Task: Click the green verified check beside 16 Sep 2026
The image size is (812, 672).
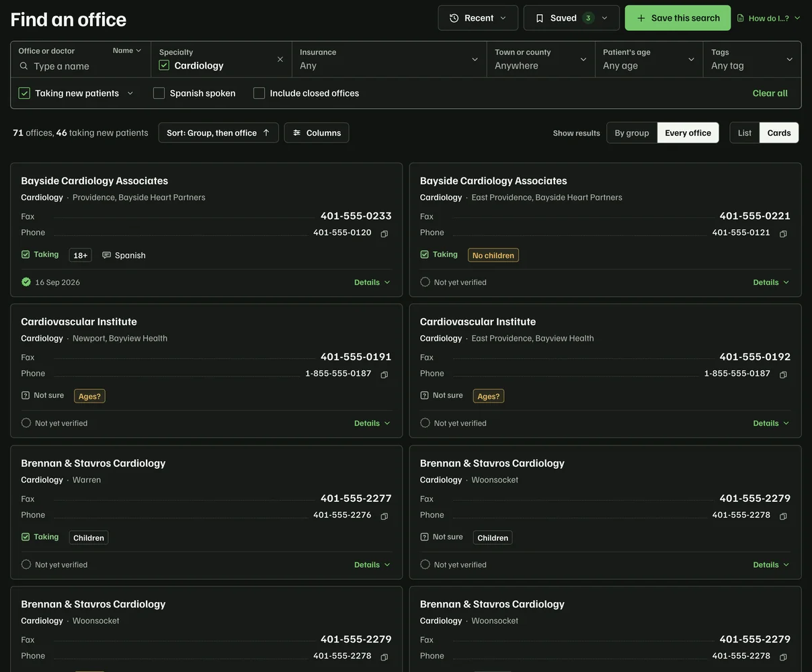Action: click(x=26, y=282)
